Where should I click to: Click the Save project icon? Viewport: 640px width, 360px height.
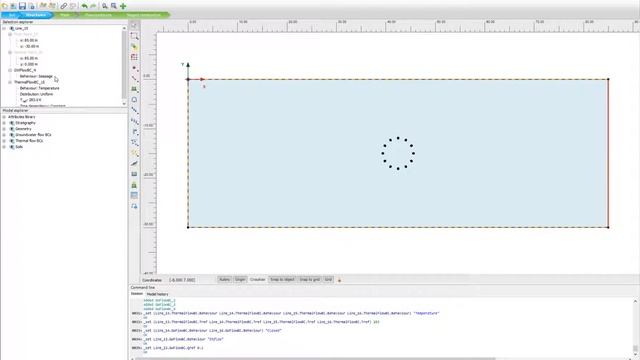[x=22, y=6]
